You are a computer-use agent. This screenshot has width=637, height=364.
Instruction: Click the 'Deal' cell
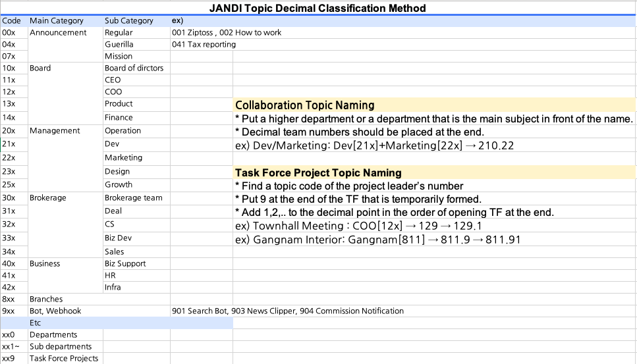tap(136, 211)
